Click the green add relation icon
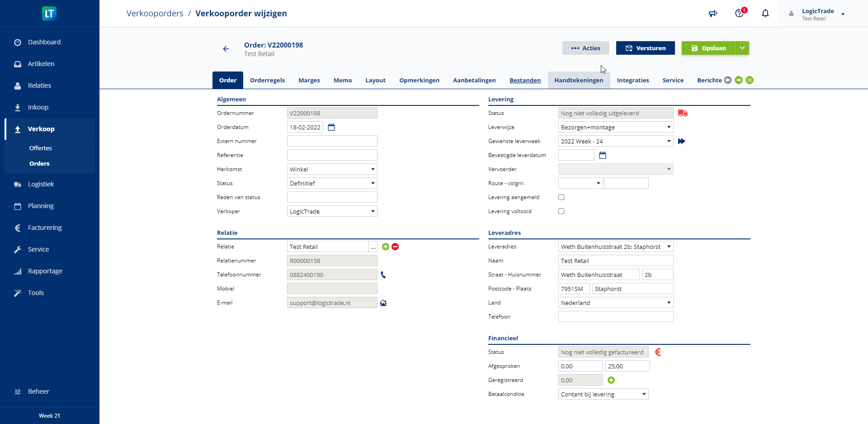 coord(385,247)
